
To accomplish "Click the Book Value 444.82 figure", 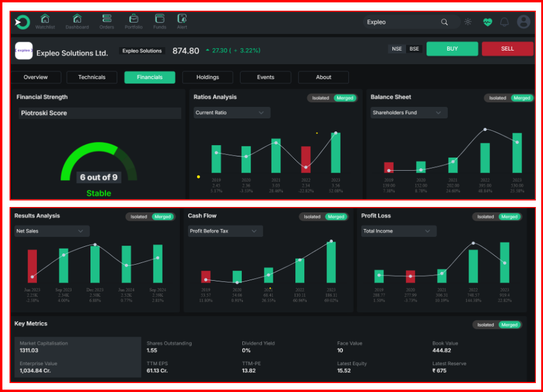I will pyautogui.click(x=442, y=350).
